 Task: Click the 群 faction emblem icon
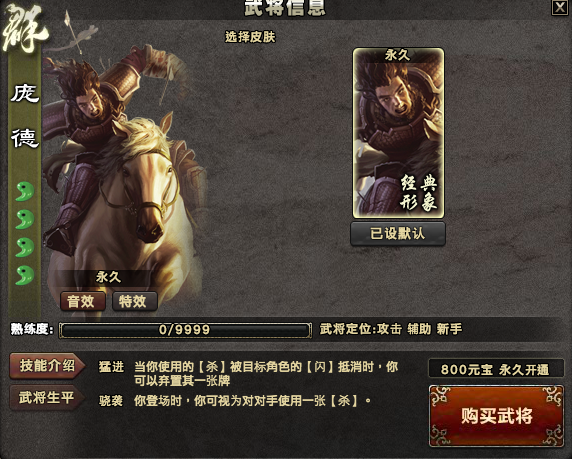click(x=25, y=28)
